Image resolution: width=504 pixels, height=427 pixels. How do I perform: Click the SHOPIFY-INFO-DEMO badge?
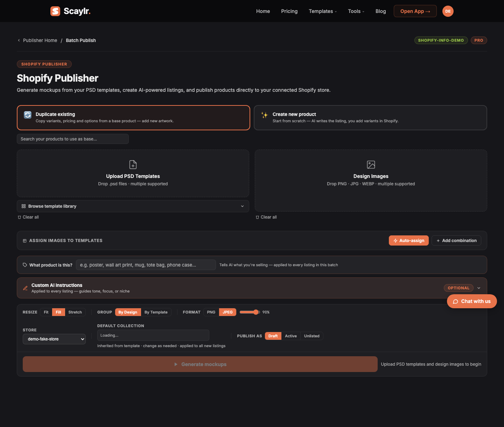click(x=441, y=40)
